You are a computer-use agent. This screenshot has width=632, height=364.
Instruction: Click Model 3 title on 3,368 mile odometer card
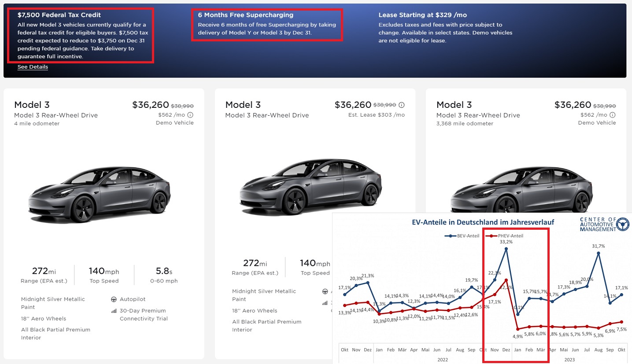point(454,105)
